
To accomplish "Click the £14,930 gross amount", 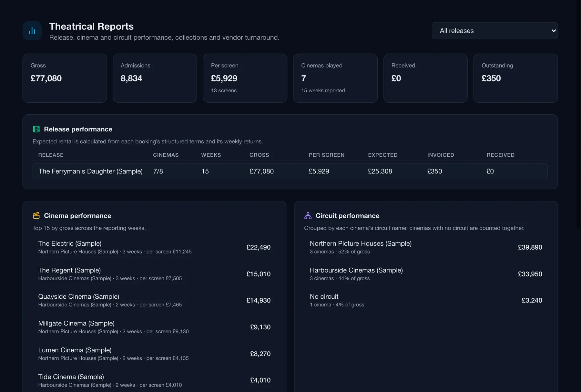I will coord(259,300).
